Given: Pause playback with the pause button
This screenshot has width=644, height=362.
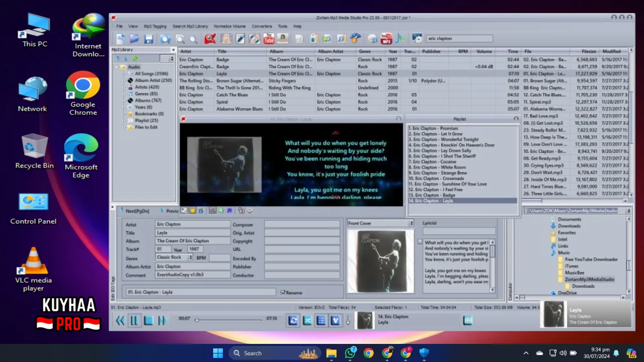Looking at the screenshot, I should click(x=134, y=320).
